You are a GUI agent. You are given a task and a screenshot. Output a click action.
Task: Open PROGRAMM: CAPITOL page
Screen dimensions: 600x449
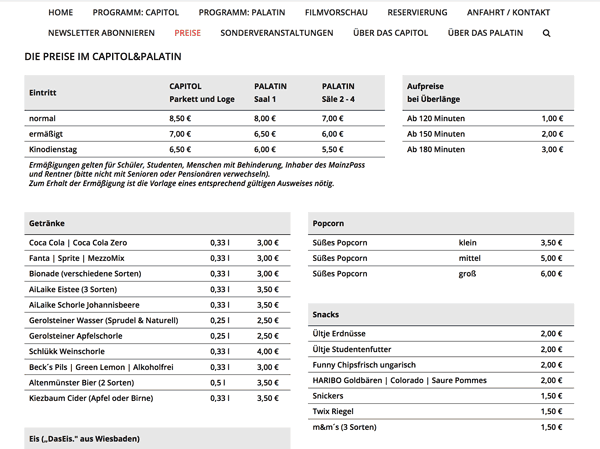[x=135, y=12]
